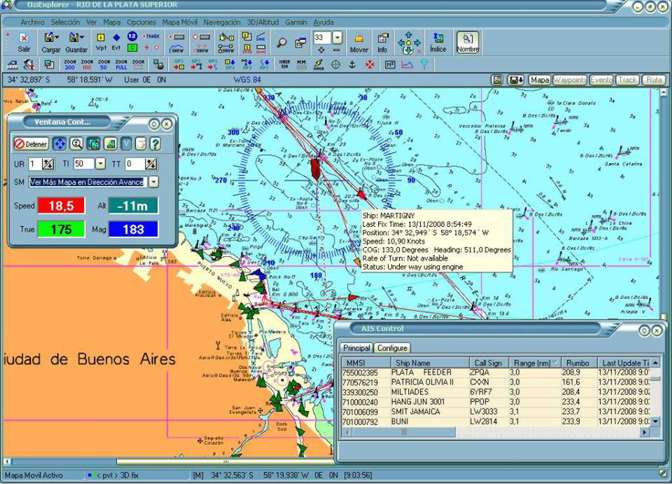
Task: Click the UR input field showing 1
Action: tap(35, 164)
